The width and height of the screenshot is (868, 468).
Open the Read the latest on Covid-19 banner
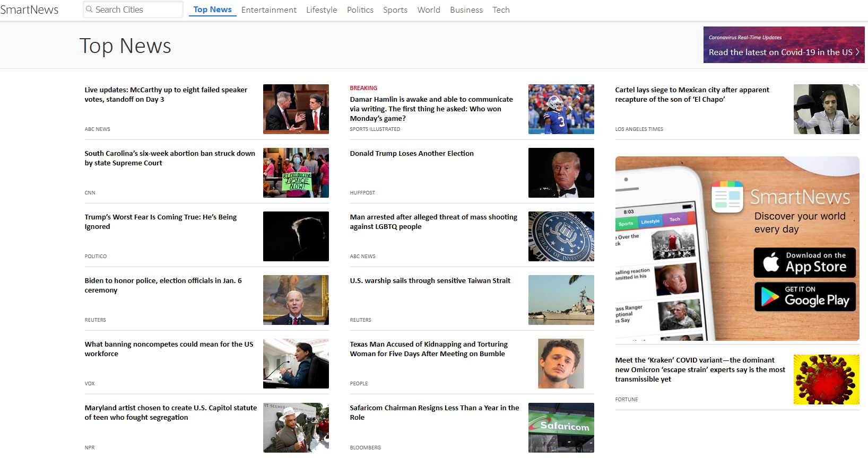pos(780,52)
